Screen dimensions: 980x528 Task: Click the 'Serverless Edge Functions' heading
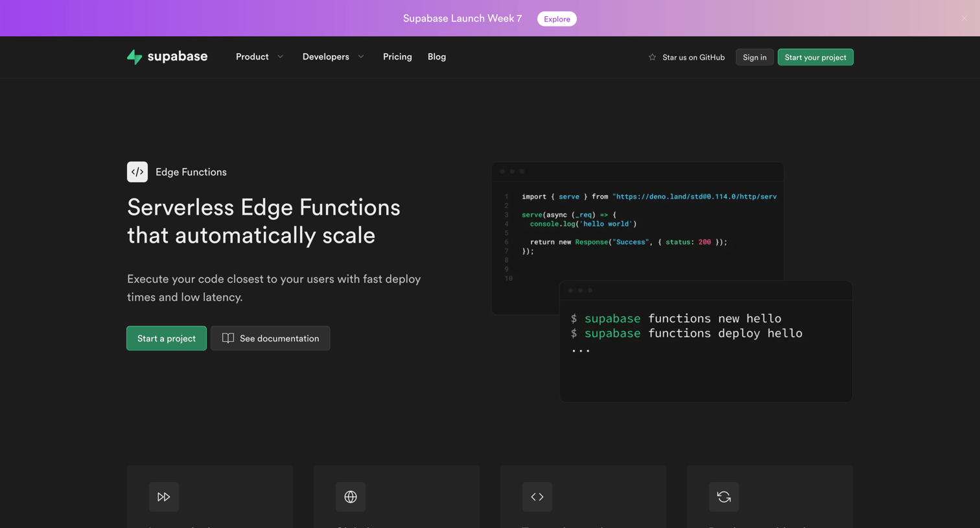pyautogui.click(x=264, y=221)
